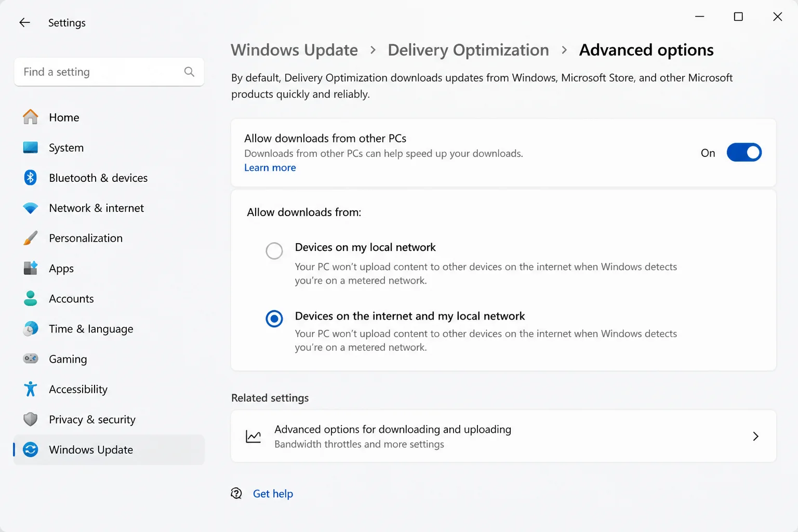Click the search magnifier icon
This screenshot has height=532, width=798.
tap(189, 72)
